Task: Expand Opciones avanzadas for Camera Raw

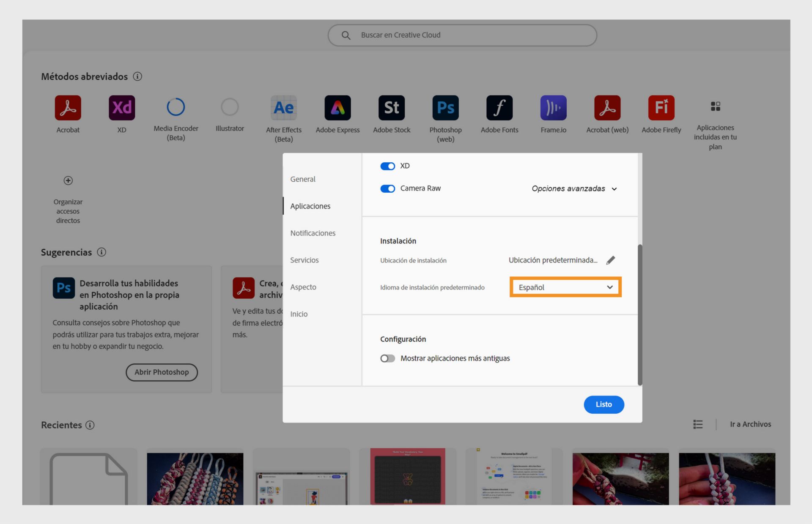Action: [574, 188]
